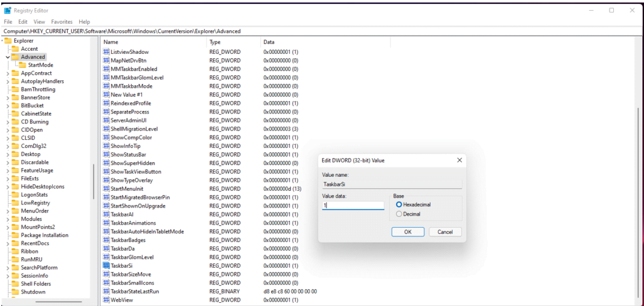Image resolution: width=644 pixels, height=306 pixels.
Task: Click the Registry Editor app icon in title bar
Action: pos(8,11)
